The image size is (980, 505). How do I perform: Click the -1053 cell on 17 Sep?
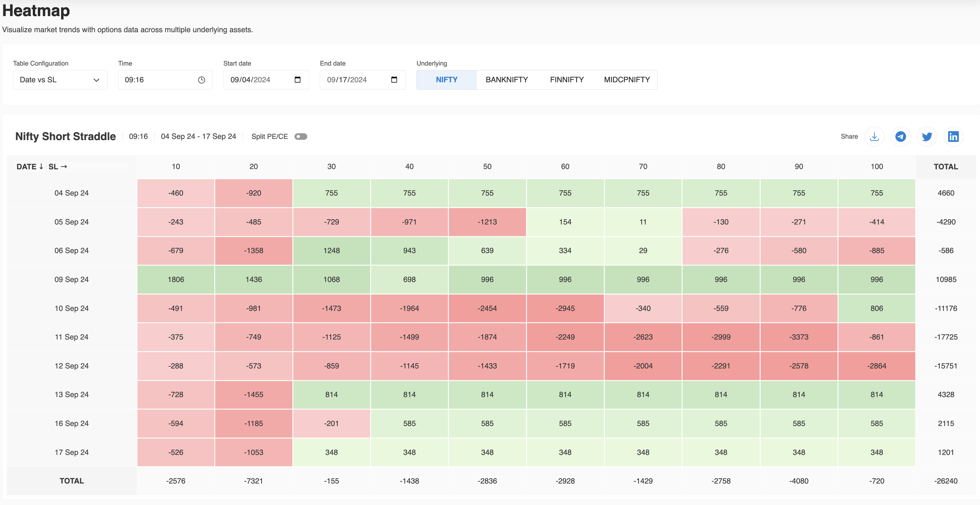(253, 452)
